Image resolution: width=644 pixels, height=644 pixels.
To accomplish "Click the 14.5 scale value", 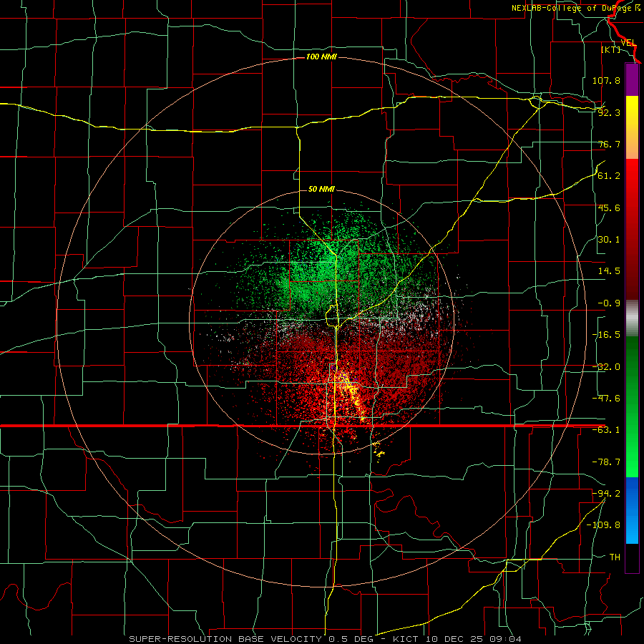I will pyautogui.click(x=609, y=271).
